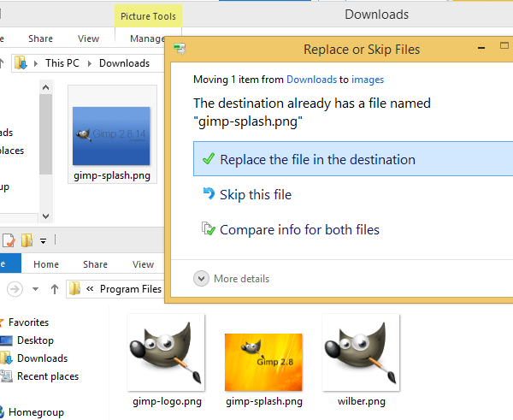The width and height of the screenshot is (513, 420).
Task: Open the File tab in lower Explorer window
Action: click(x=9, y=263)
